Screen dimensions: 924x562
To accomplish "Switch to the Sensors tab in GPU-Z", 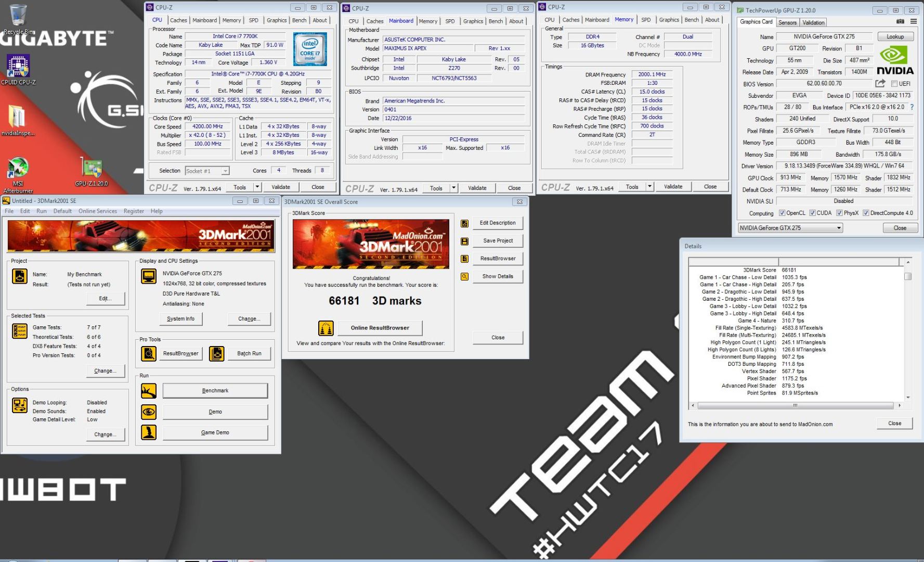I will 787,22.
